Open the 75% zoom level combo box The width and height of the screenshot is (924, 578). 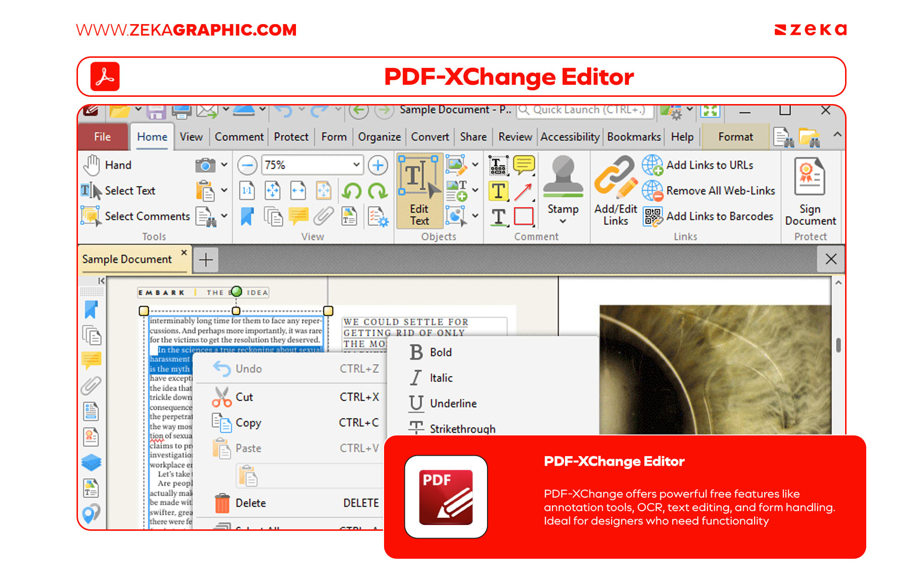click(312, 165)
